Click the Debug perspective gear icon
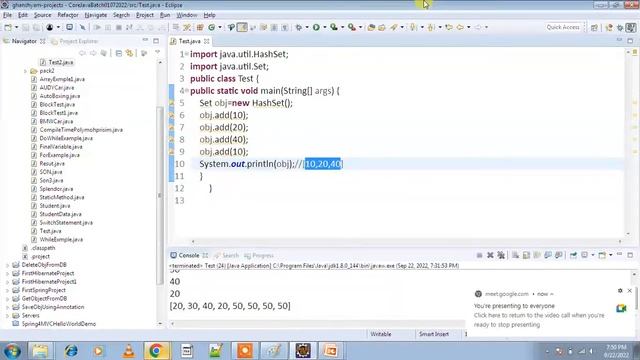Screen dimensions: 640x360 pos(620,27)
